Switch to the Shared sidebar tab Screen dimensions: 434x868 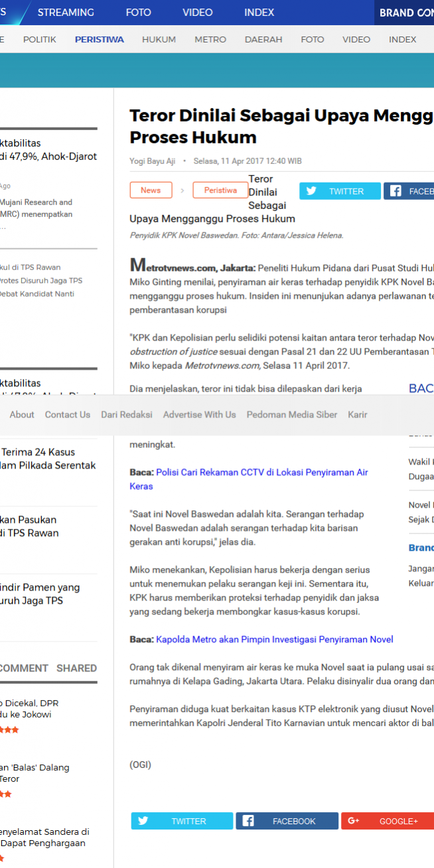[x=76, y=668]
